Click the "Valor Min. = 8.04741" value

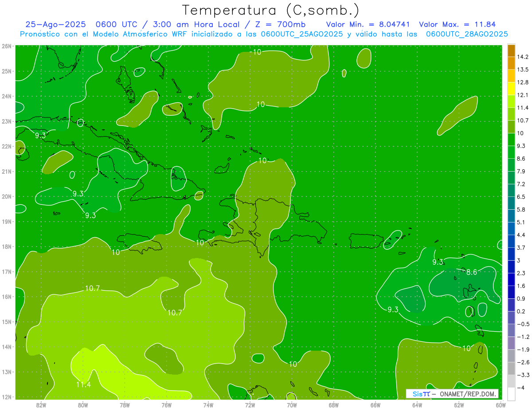pos(368,24)
